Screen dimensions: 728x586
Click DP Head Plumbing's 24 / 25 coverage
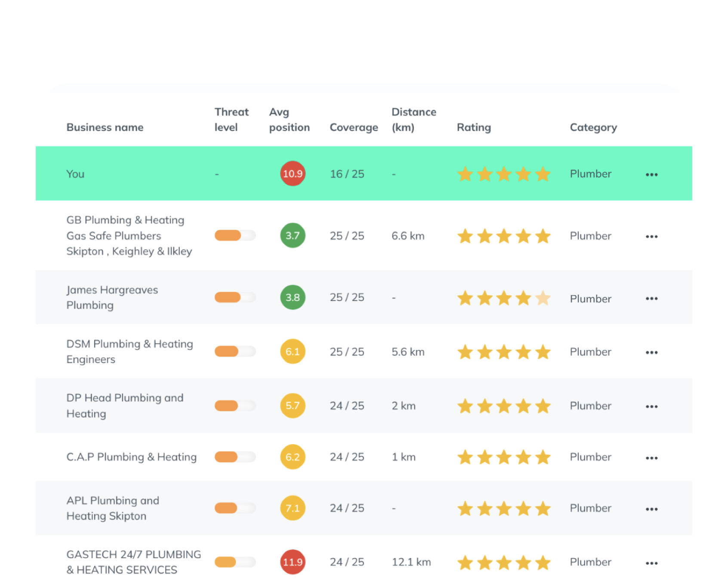347,406
